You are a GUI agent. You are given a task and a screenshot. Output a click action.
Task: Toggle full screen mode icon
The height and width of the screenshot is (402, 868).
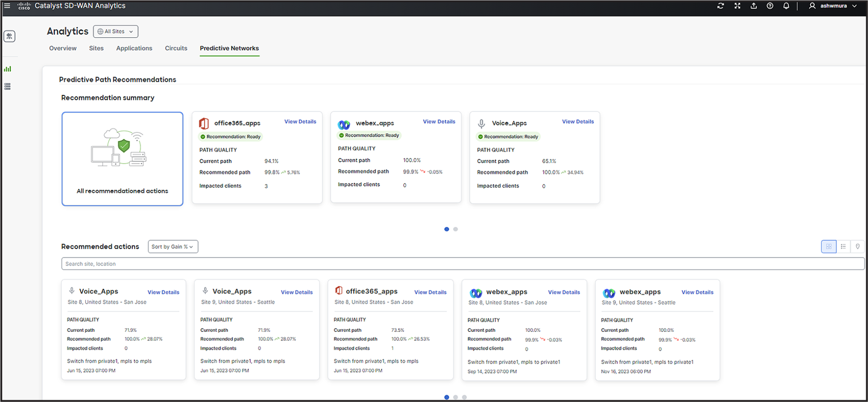coord(737,6)
